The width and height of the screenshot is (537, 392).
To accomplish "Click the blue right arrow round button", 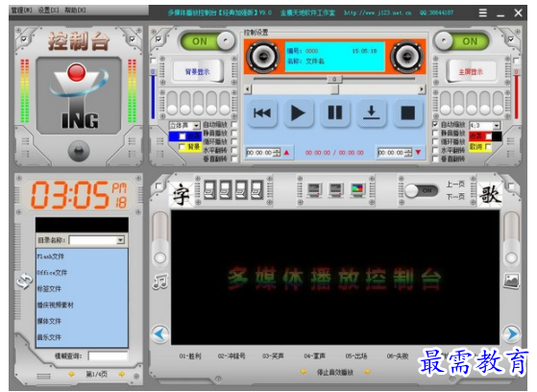I will [511, 333].
